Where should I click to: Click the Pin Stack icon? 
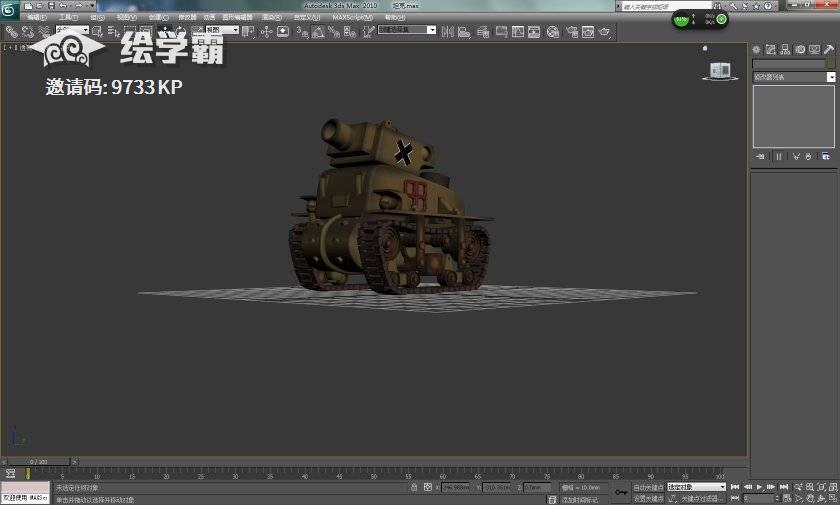click(760, 156)
